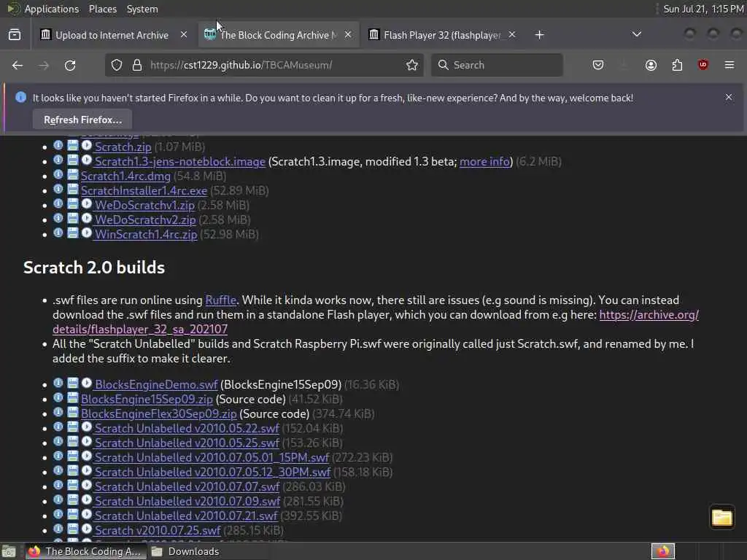Open uBlock Origin extension icon
747x560 pixels.
coord(703,65)
